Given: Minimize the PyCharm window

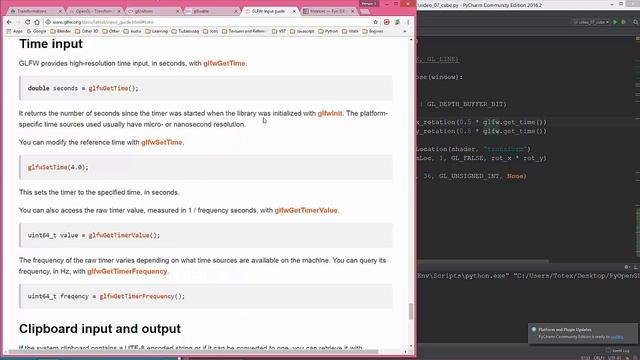Looking at the screenshot, I should [x=611, y=4].
